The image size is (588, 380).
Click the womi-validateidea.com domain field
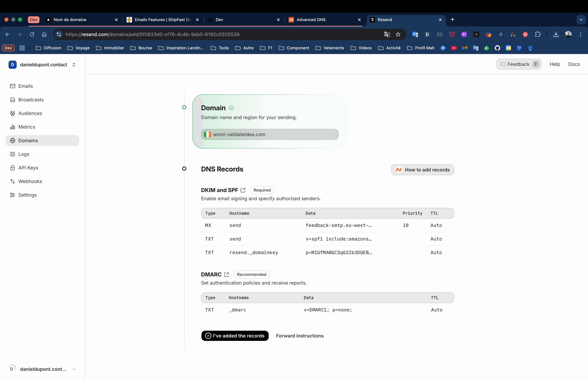click(269, 135)
